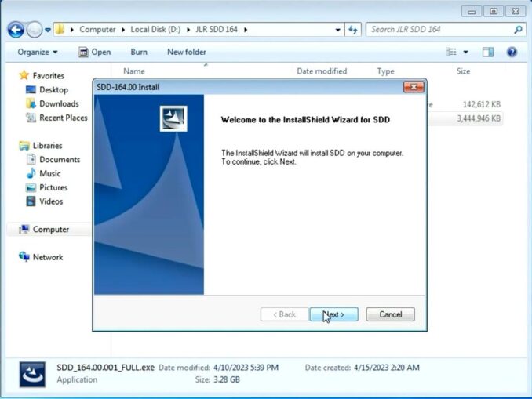The height and width of the screenshot is (399, 532).
Task: Click the Network globe icon
Action: pos(24,256)
